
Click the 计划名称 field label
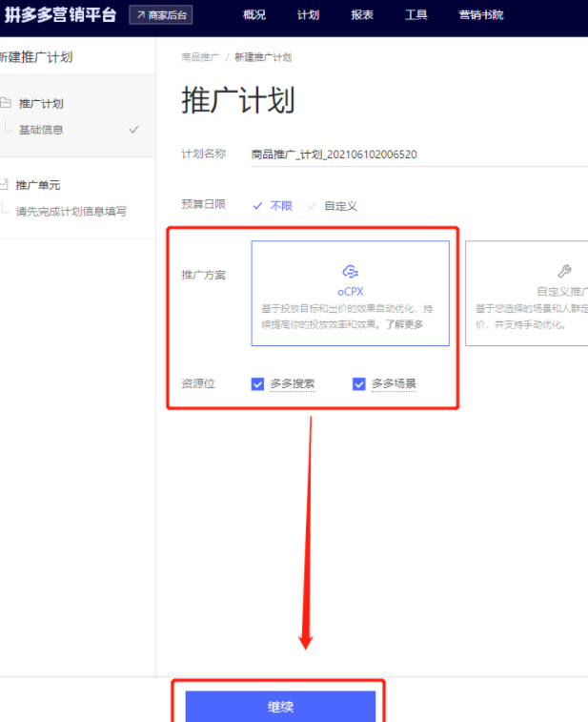coord(203,154)
